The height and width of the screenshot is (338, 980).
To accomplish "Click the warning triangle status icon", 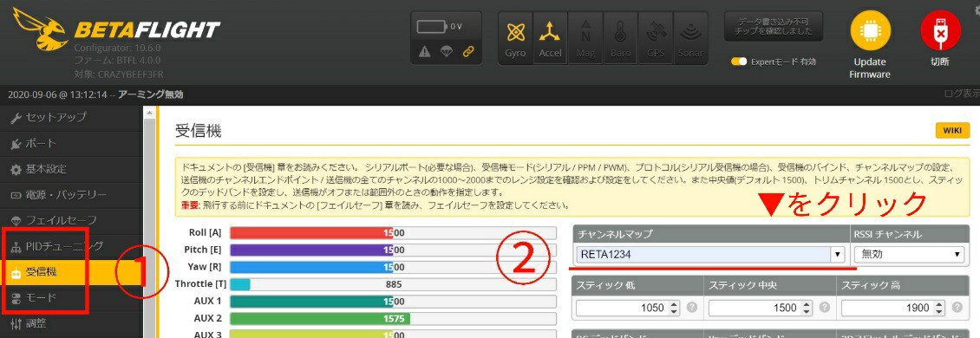I will tap(425, 53).
